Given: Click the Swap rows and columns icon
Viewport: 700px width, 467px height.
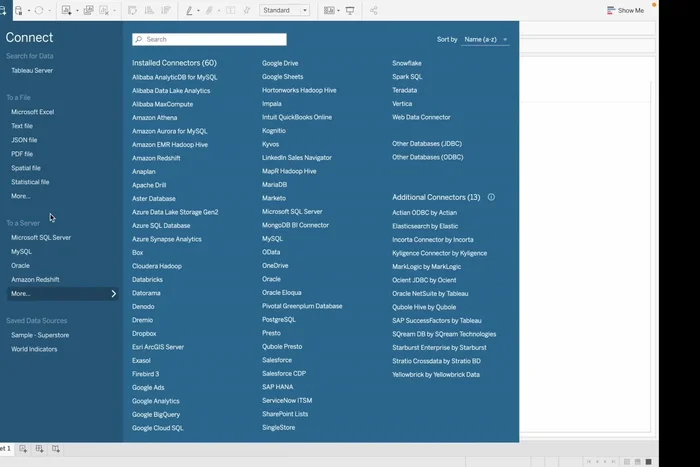Looking at the screenshot, I should coord(133,10).
